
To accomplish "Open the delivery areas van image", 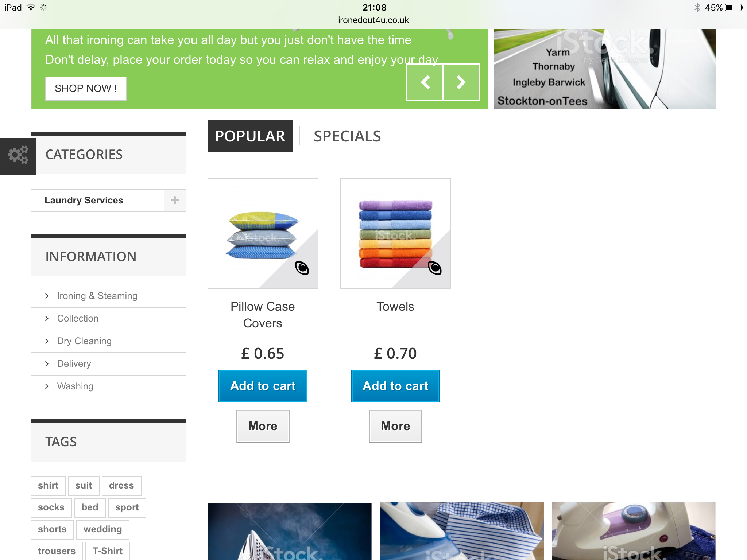I will coord(605,69).
